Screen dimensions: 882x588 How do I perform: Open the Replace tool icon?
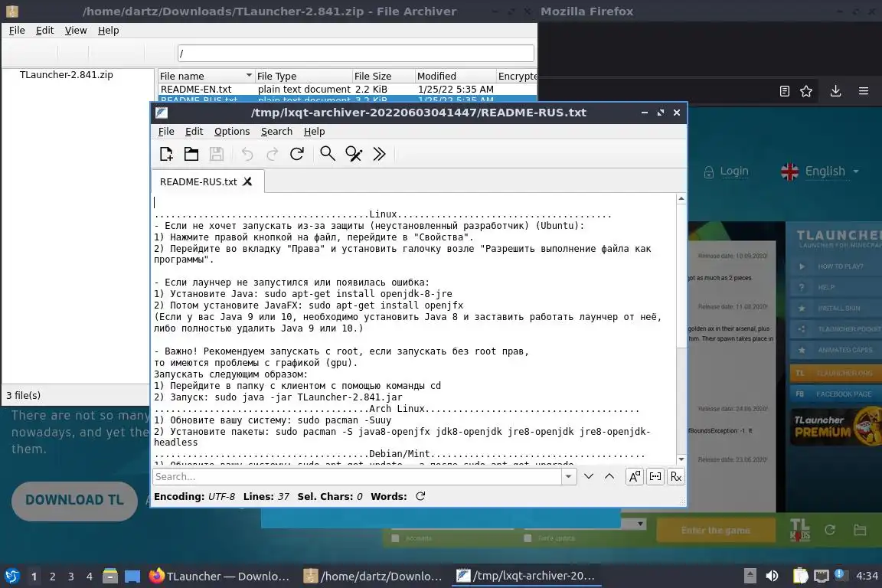click(353, 154)
